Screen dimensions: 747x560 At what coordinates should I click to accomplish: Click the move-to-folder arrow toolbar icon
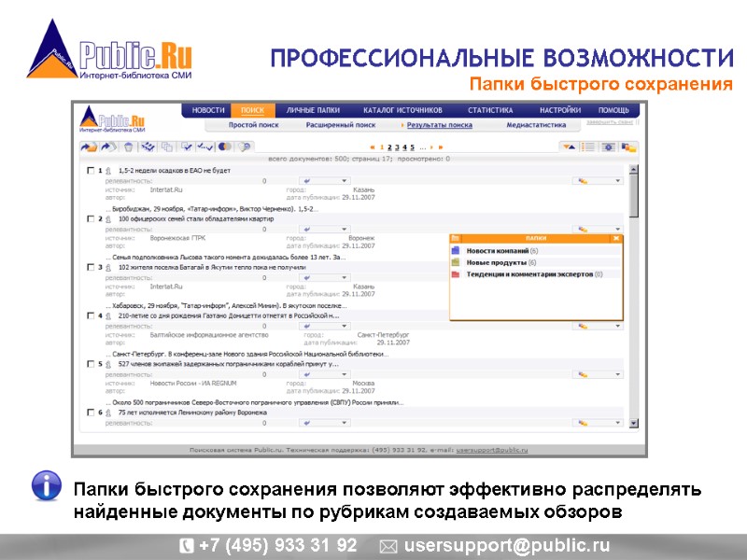pos(89,147)
